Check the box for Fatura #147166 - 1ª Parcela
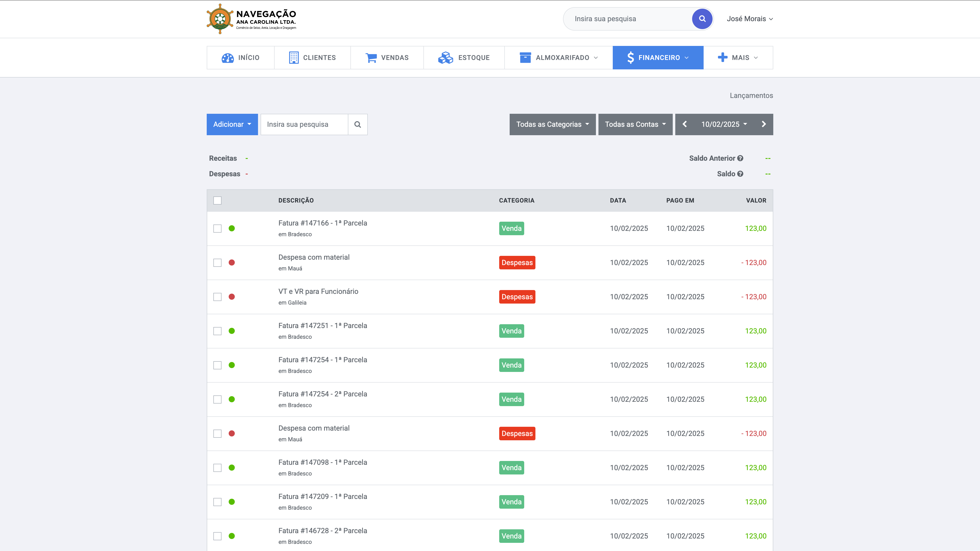 [217, 229]
